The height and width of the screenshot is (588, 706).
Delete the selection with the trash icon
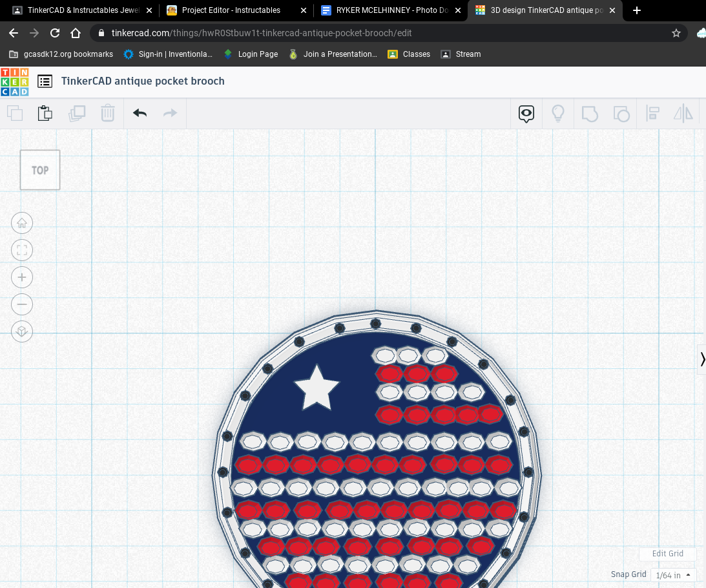tap(108, 113)
